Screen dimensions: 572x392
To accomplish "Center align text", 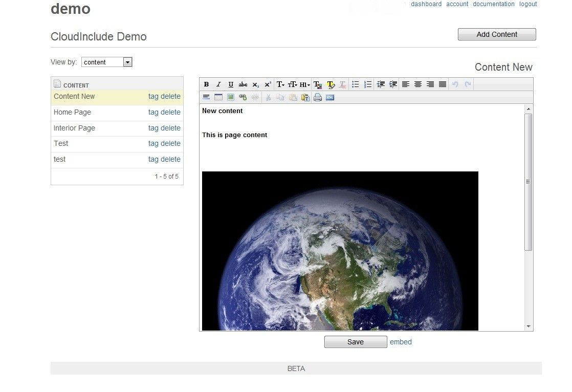I will coord(418,84).
